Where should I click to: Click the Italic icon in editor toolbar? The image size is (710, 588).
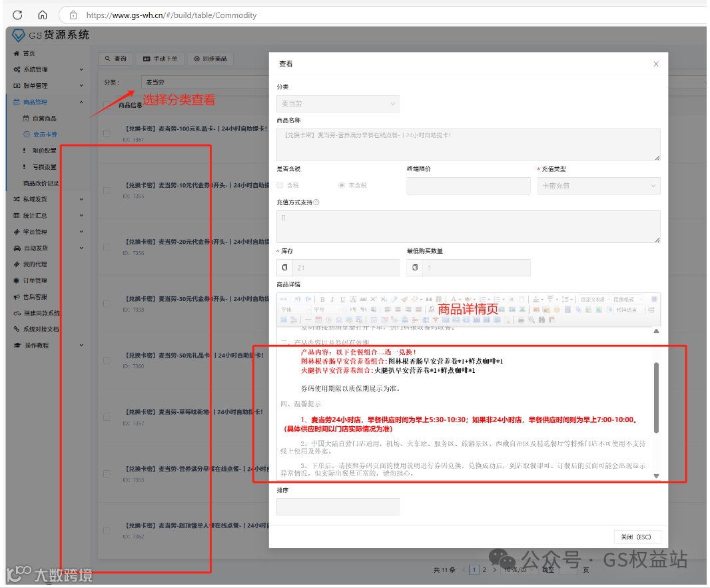point(332,299)
